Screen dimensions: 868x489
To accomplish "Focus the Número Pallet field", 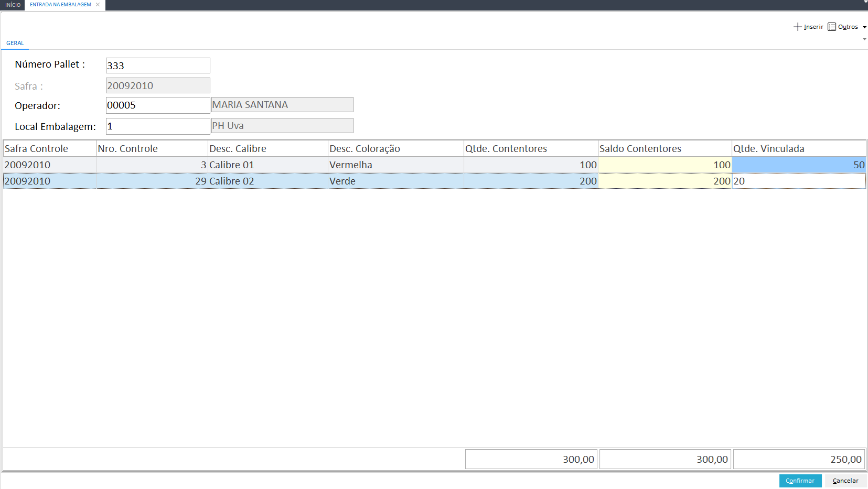I will pyautogui.click(x=158, y=66).
